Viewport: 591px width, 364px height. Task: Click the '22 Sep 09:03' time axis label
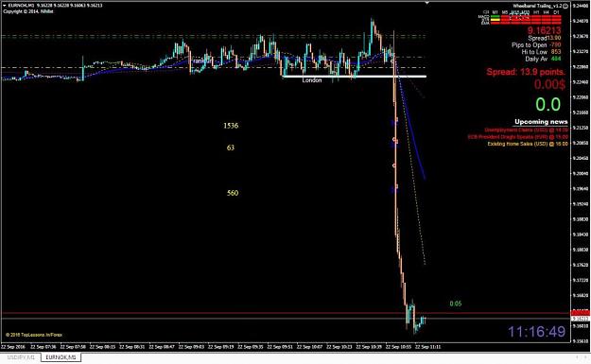[191, 347]
